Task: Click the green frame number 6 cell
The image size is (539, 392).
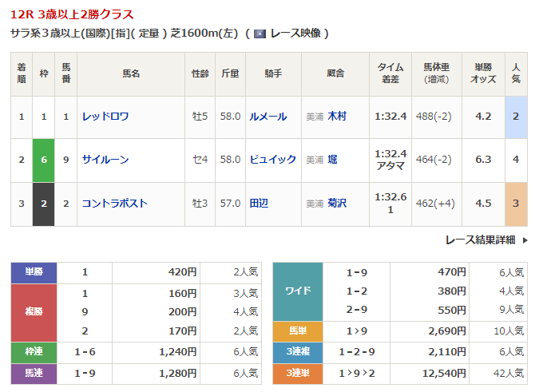Action: point(43,160)
